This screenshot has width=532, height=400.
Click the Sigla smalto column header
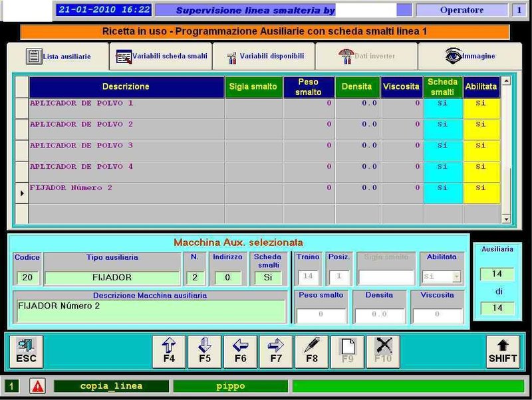click(x=253, y=87)
